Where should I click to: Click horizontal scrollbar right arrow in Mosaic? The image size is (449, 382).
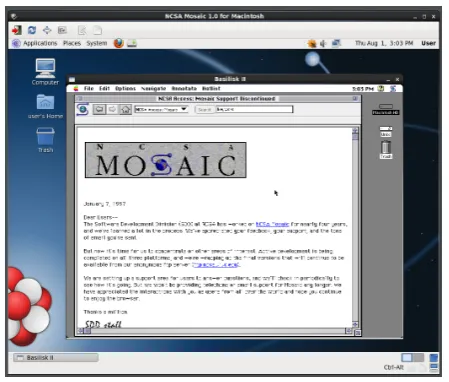(x=348, y=331)
